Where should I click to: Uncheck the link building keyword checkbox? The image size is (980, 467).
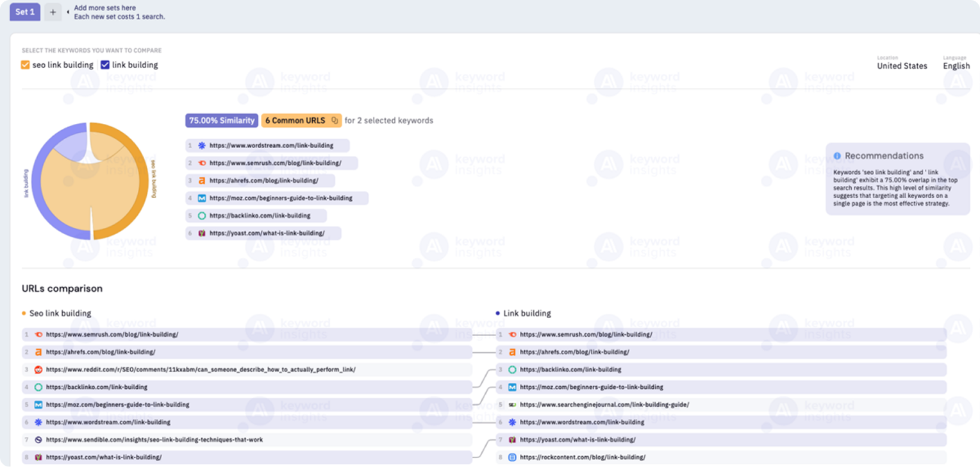105,65
